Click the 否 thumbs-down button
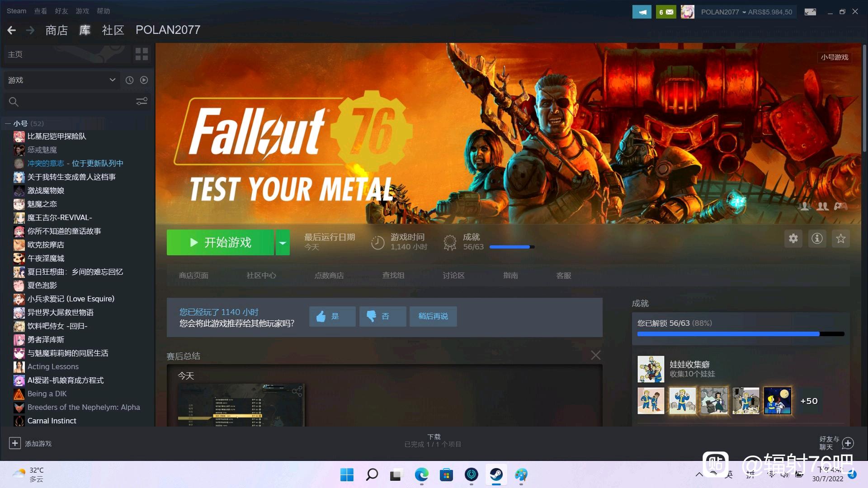 pyautogui.click(x=382, y=316)
